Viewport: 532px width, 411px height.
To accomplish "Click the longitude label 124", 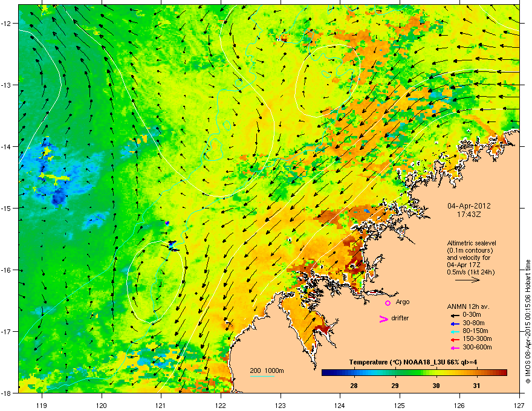I will pyautogui.click(x=340, y=405).
